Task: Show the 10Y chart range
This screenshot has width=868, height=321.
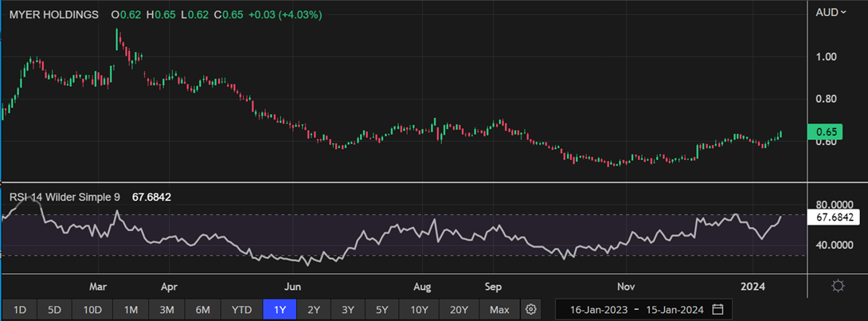Action: pos(420,309)
